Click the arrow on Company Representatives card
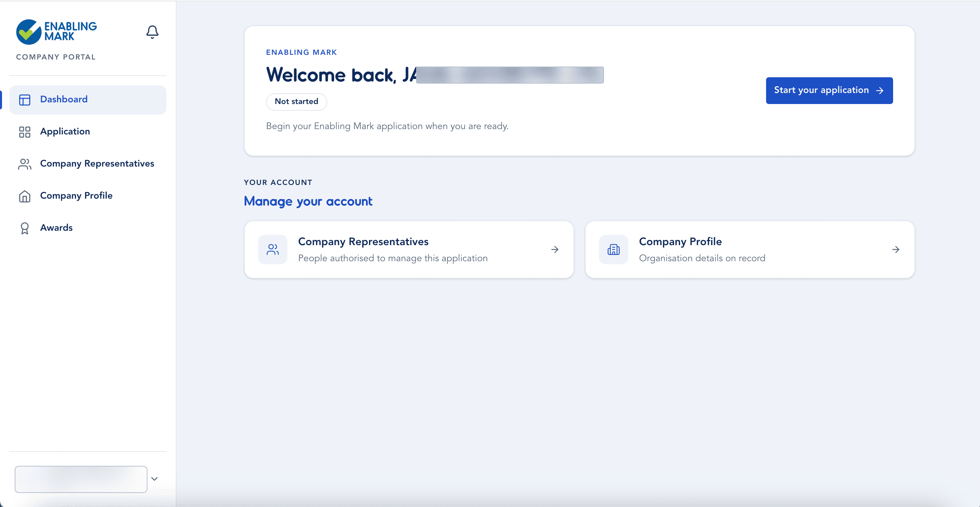This screenshot has width=980, height=507. point(555,249)
